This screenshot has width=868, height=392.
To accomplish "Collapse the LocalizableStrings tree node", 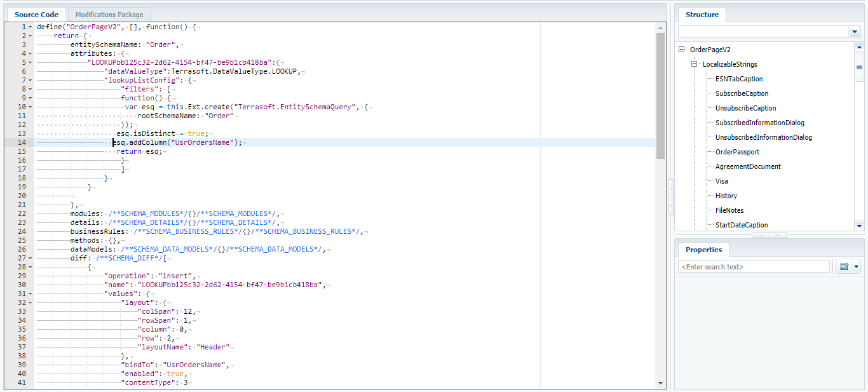I will (x=694, y=64).
